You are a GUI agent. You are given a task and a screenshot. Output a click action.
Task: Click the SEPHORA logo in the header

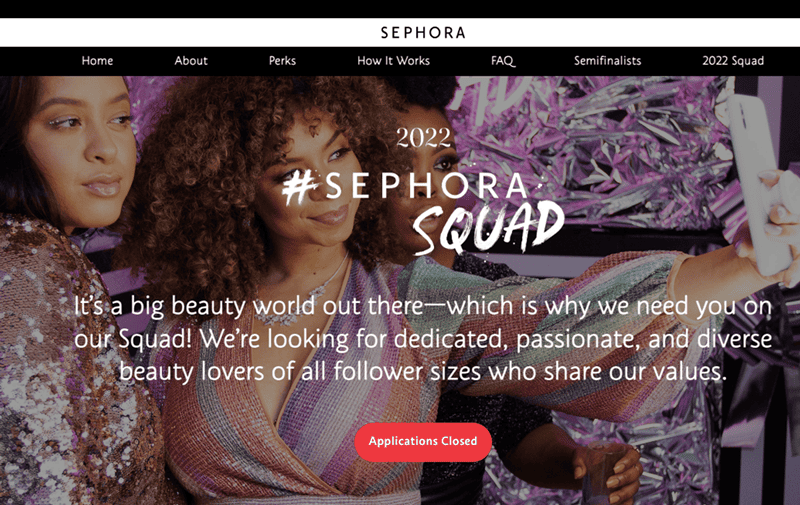pos(423,33)
